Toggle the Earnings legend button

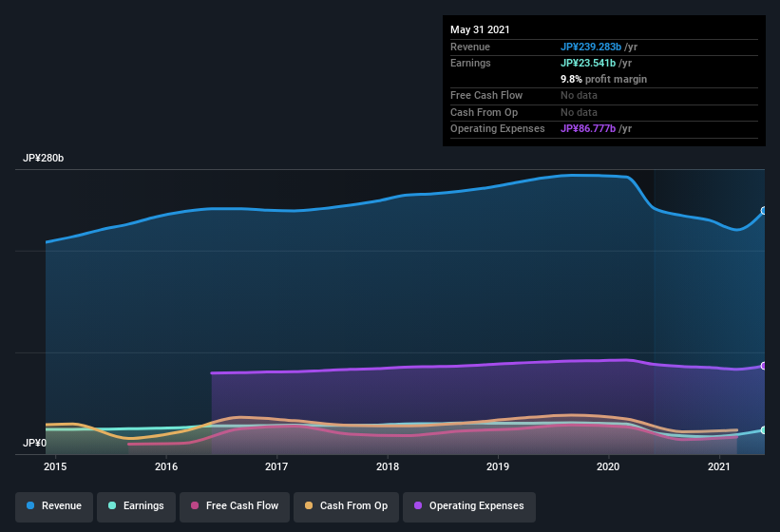[136, 506]
